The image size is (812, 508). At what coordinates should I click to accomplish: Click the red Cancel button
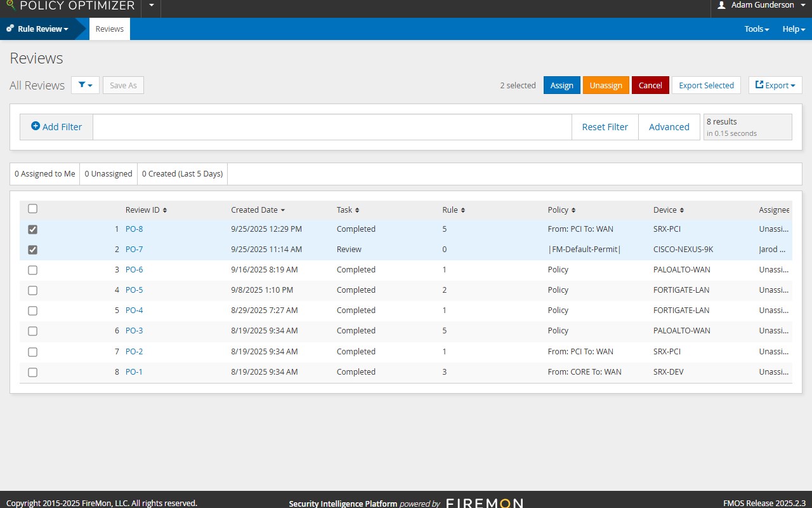coord(650,85)
